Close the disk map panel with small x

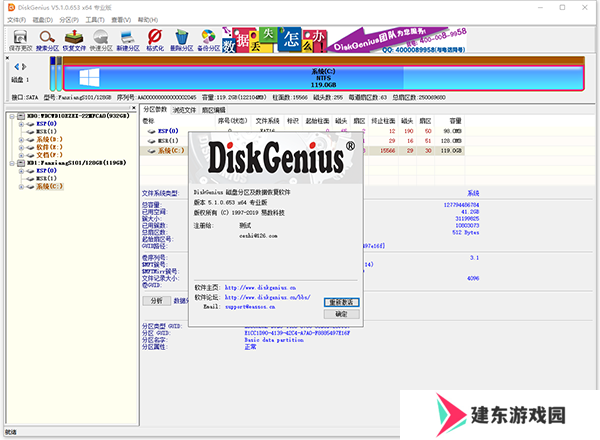7,58
